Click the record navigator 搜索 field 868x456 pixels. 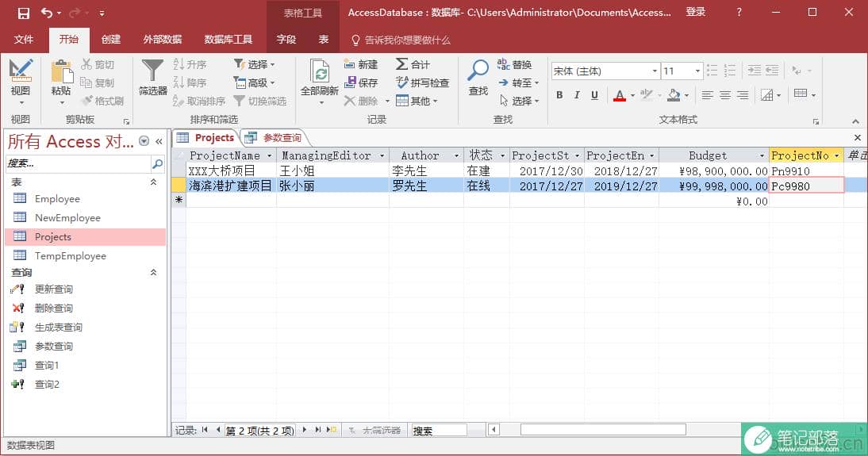click(439, 430)
